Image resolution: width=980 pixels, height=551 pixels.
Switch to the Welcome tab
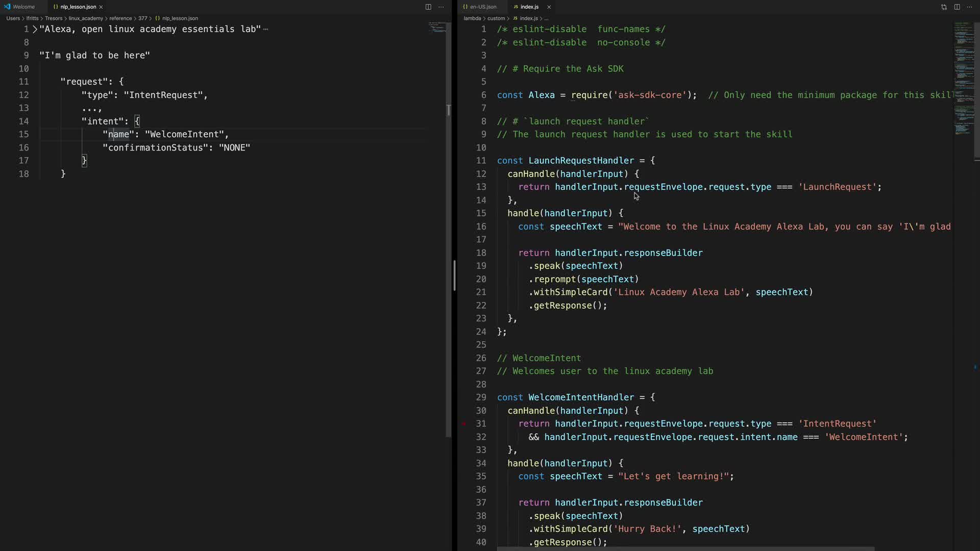click(x=23, y=7)
